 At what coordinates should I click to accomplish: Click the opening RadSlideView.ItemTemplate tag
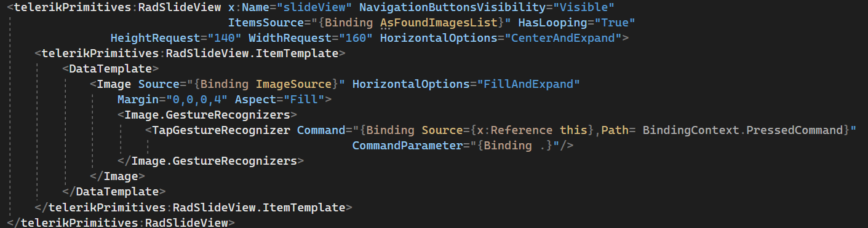(x=190, y=53)
